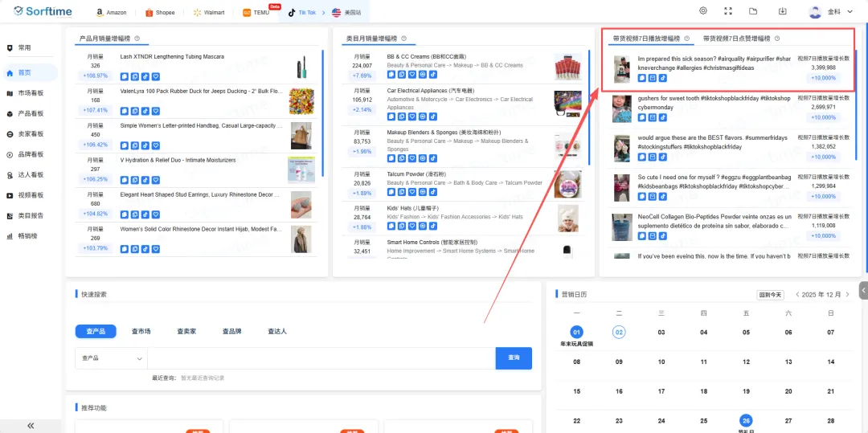Open the 美国站 site selector
This screenshot has width=868, height=433.
346,13
